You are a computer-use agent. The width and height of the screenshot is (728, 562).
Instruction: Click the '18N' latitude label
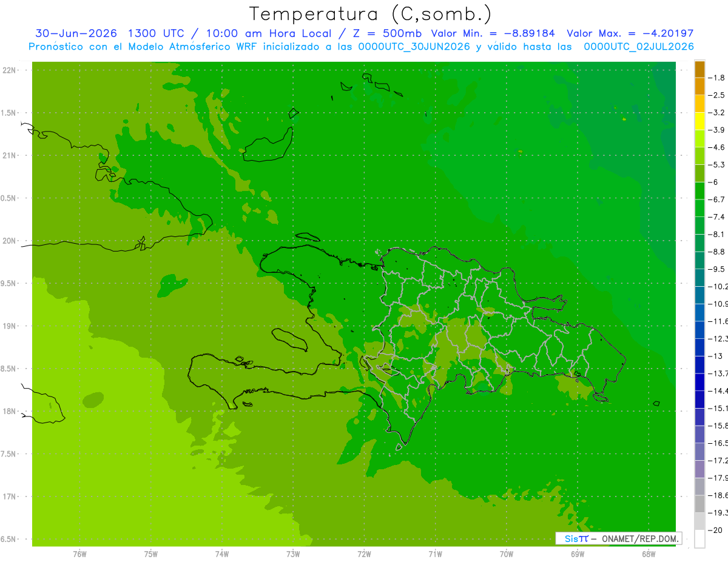(9, 411)
